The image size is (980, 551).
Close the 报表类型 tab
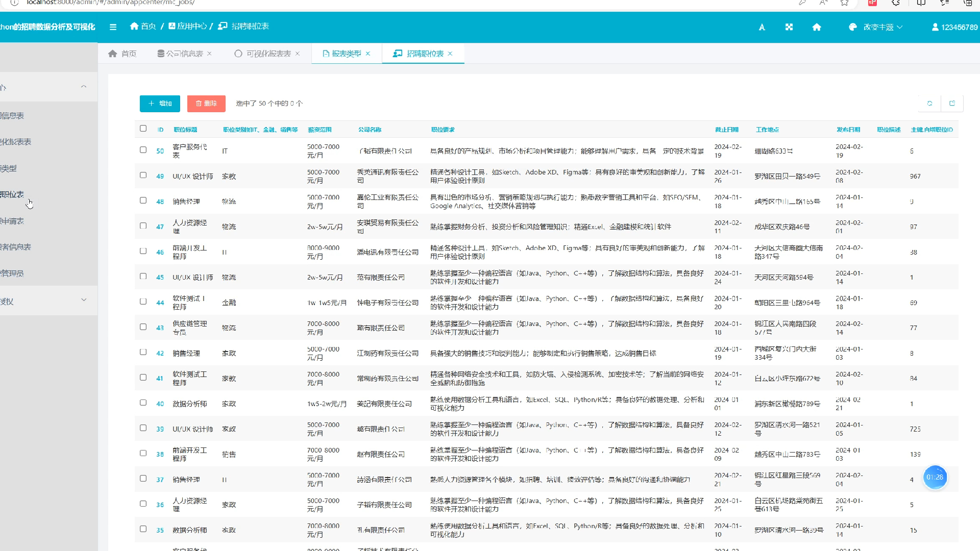368,54
